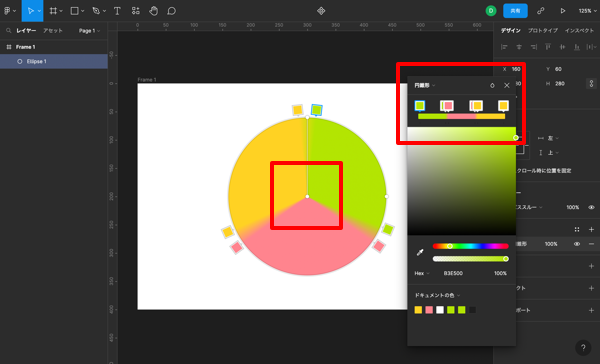
Task: Pick the yellow document color swatch
Action: [418, 310]
